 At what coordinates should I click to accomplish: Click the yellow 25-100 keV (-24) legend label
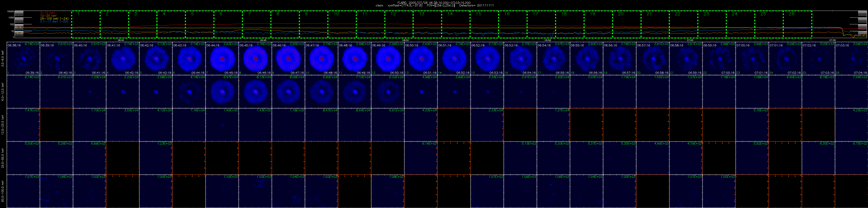tap(54, 19)
